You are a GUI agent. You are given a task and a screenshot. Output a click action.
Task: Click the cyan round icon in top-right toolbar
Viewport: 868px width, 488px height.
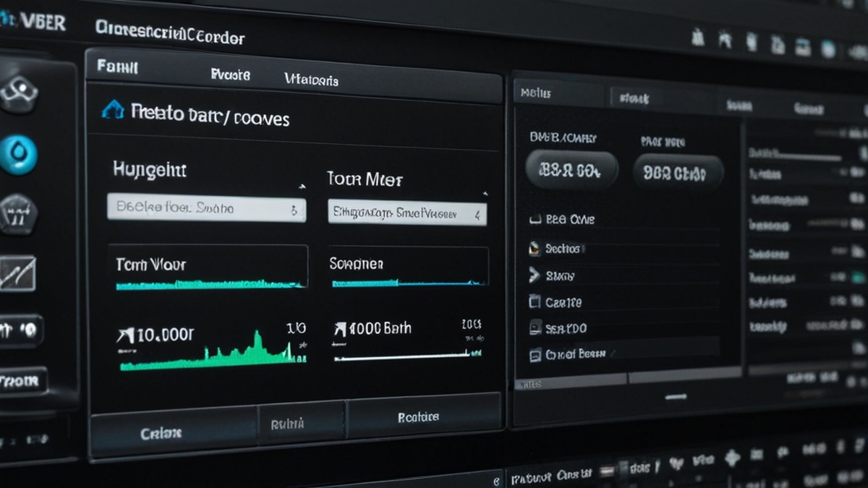click(x=828, y=48)
